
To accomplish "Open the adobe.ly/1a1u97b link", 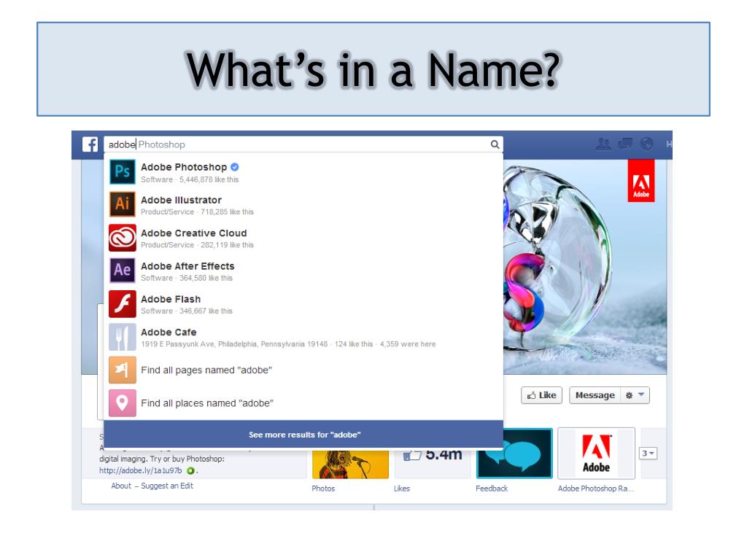I will (141, 470).
